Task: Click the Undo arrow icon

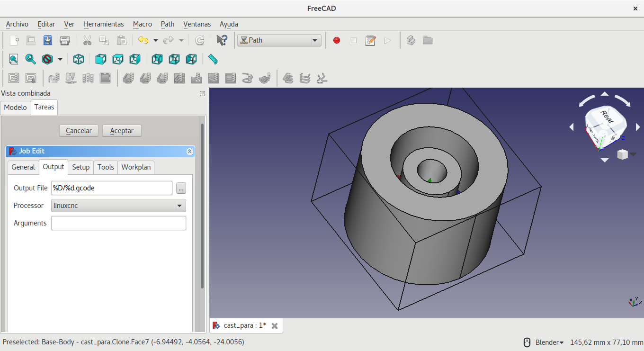Action: [x=143, y=40]
